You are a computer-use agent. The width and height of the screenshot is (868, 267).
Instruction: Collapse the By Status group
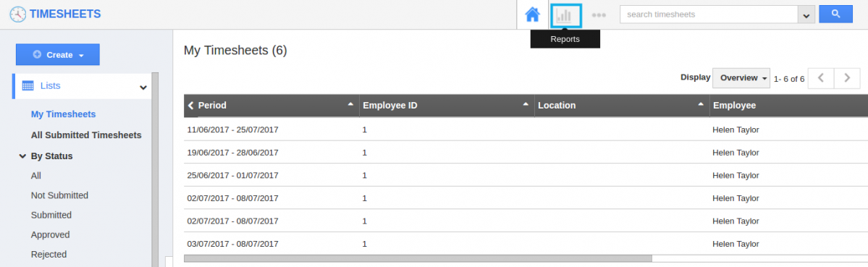click(x=22, y=156)
